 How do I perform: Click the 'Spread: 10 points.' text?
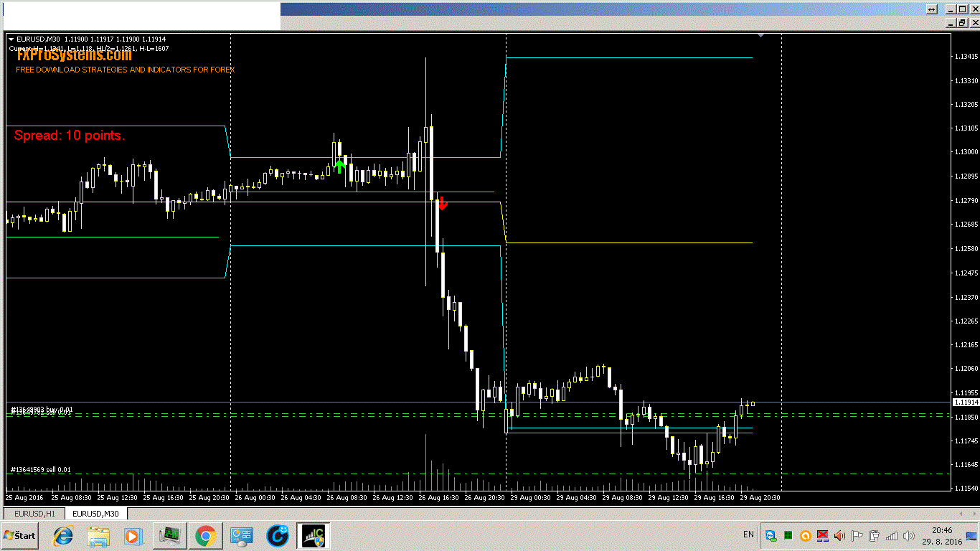(x=70, y=135)
